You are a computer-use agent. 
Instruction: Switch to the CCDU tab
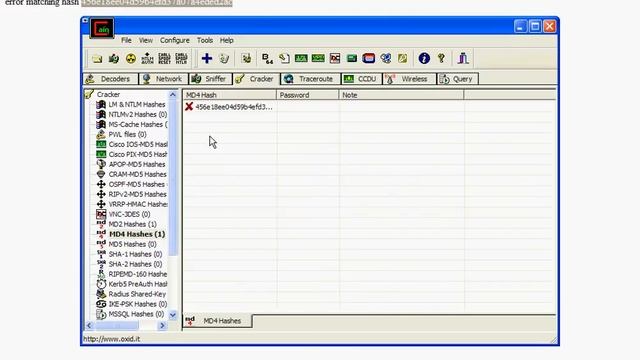tap(361, 79)
